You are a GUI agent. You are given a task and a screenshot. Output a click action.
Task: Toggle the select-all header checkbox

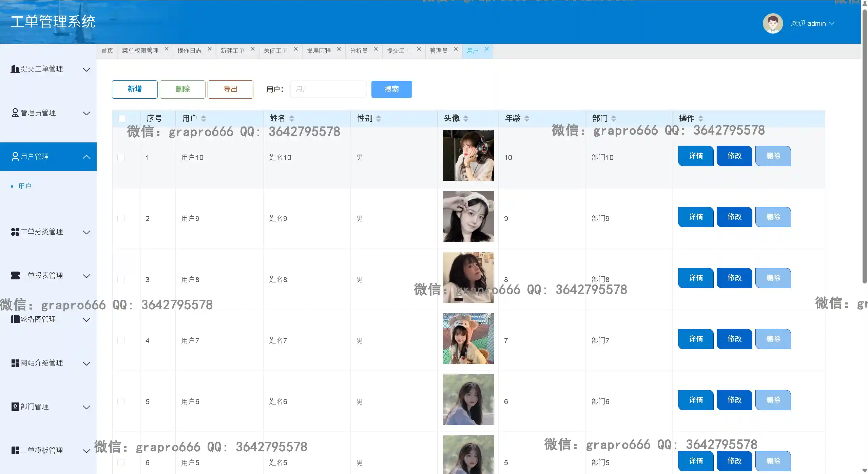coord(122,118)
